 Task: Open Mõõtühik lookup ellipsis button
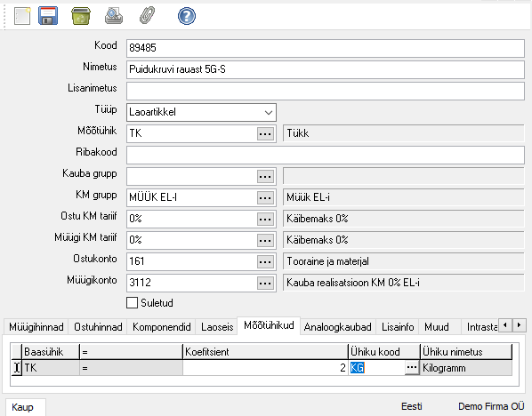tap(265, 133)
